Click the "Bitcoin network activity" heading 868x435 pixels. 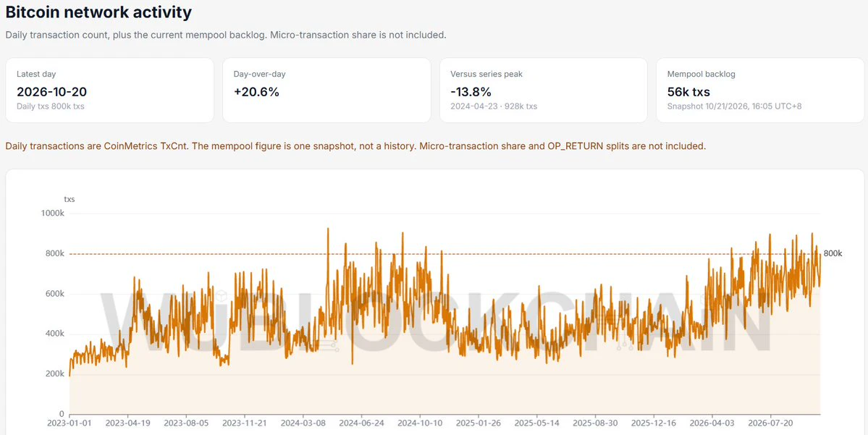tap(98, 11)
